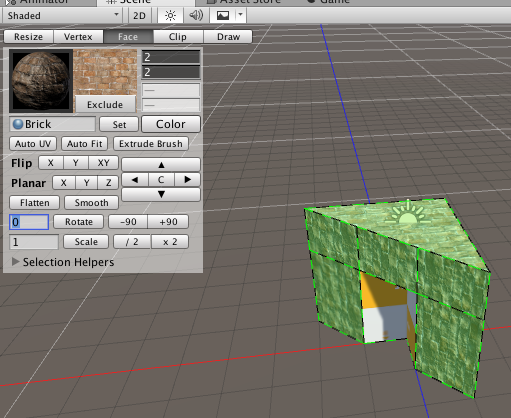Click the Extrude Brush button
This screenshot has height=418, width=511.
pyautogui.click(x=151, y=144)
